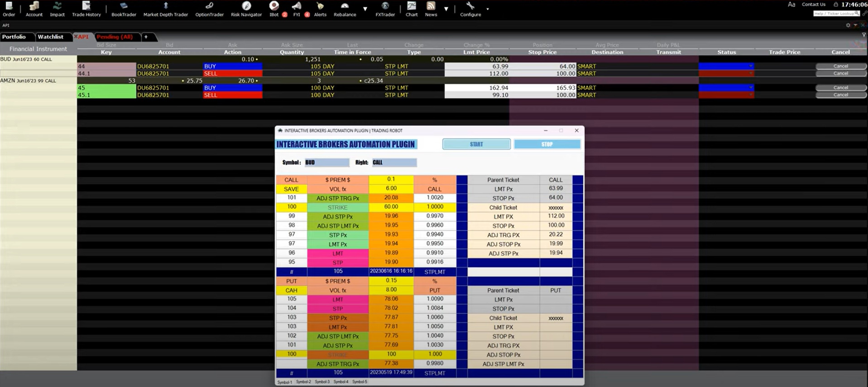Click the AMZN stop price 165.93 cell
Image resolution: width=868 pixels, height=387 pixels.
[542, 87]
